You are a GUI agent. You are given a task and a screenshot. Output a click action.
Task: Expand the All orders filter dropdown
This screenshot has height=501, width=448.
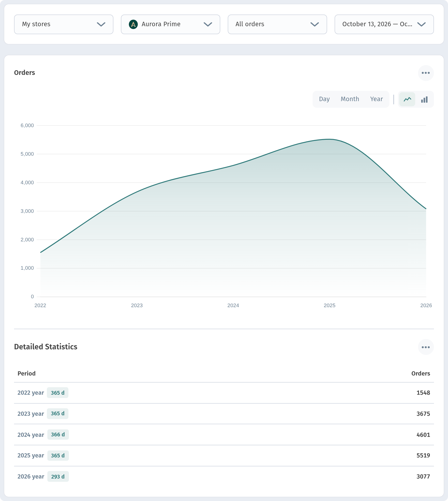coord(277,24)
